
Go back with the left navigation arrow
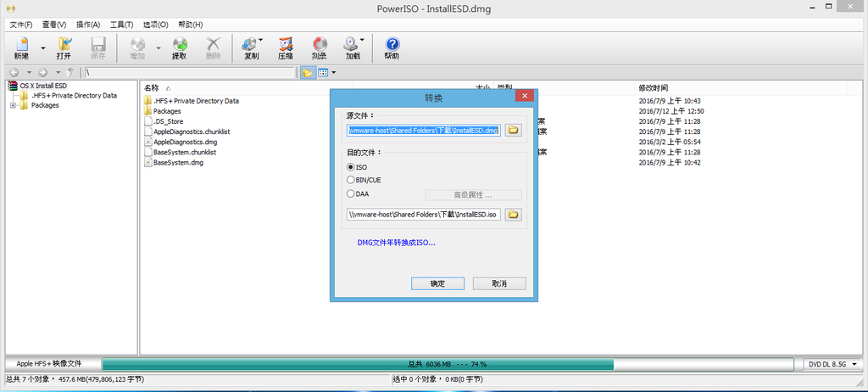[14, 73]
